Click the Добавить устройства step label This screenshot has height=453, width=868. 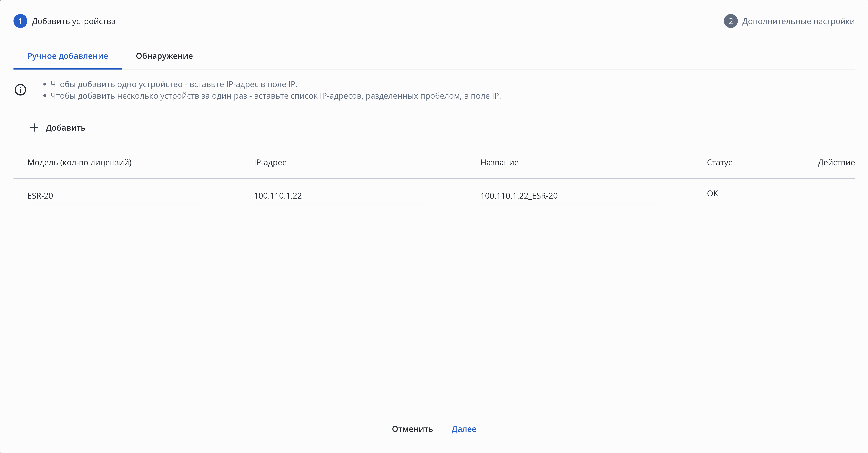coord(73,21)
